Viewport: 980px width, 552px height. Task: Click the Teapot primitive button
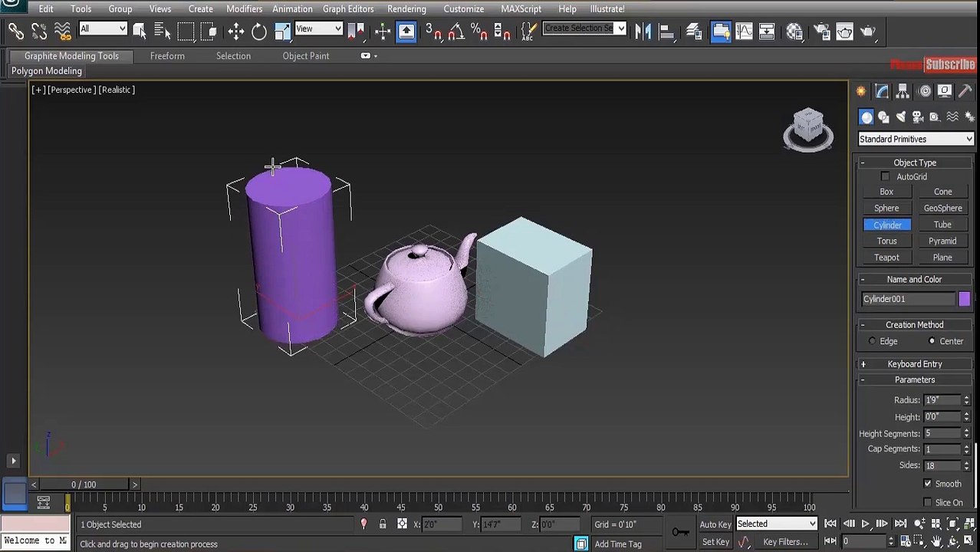[886, 258]
